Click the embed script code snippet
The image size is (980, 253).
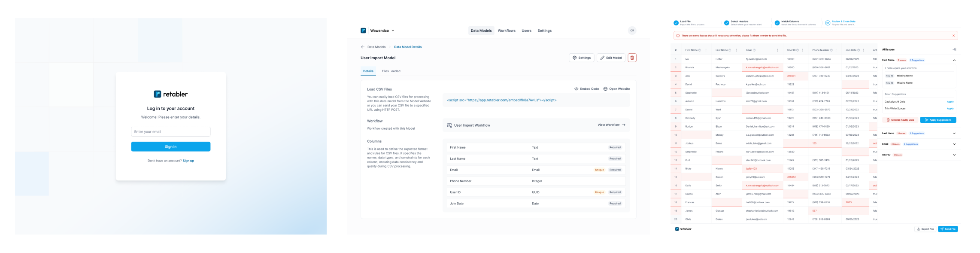click(x=501, y=100)
